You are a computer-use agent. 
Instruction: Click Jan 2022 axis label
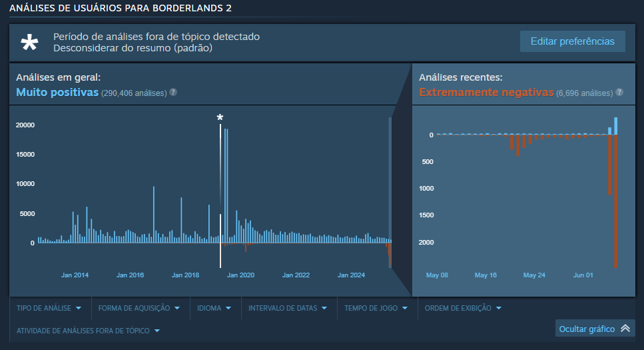tap(296, 275)
